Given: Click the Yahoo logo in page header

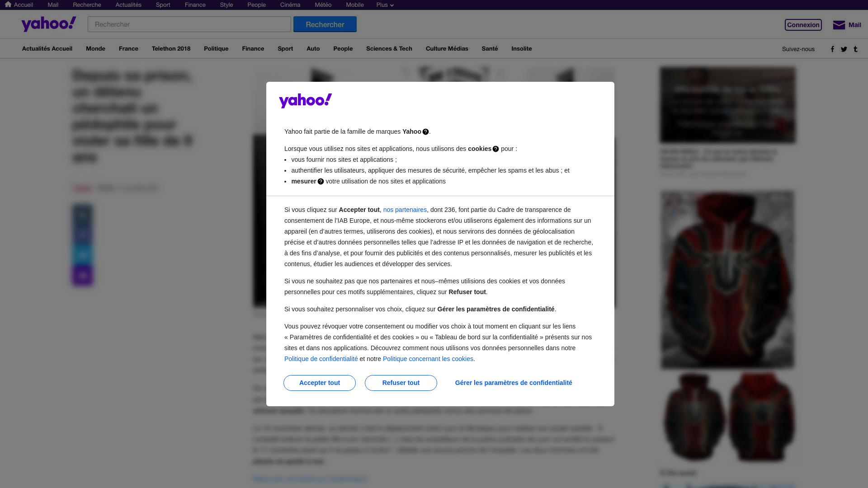Looking at the screenshot, I should (49, 24).
